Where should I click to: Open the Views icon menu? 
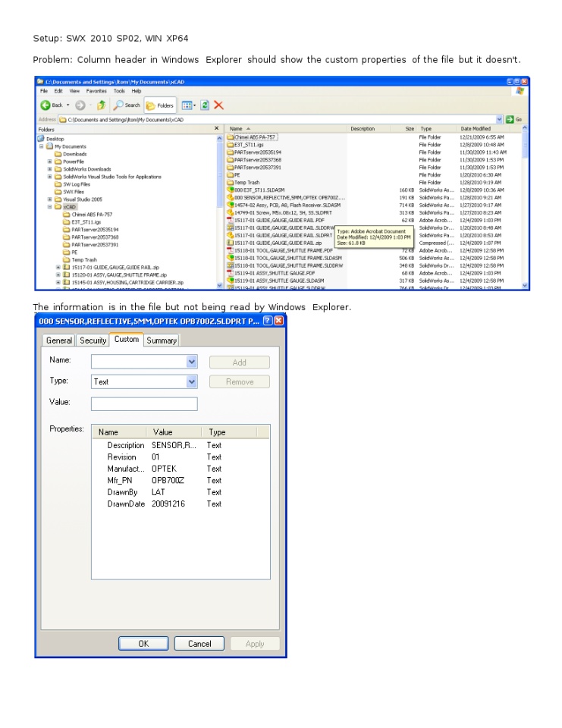click(189, 105)
